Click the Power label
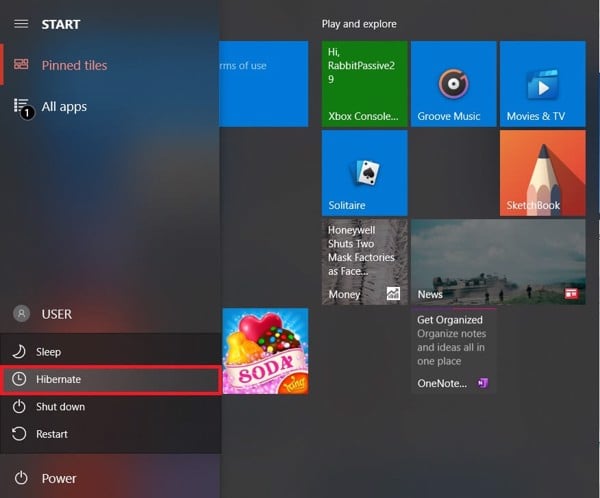This screenshot has height=498, width=600. point(59,478)
